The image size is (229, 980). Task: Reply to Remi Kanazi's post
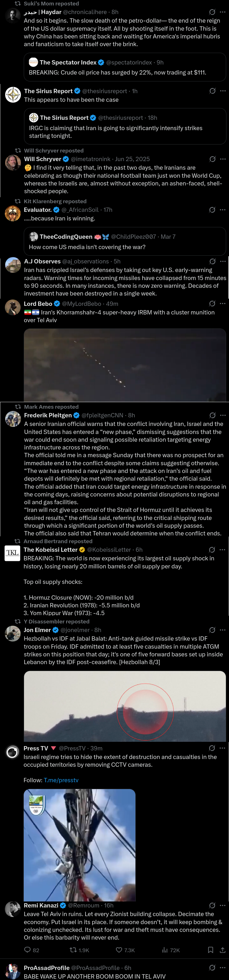pyautogui.click(x=27, y=950)
